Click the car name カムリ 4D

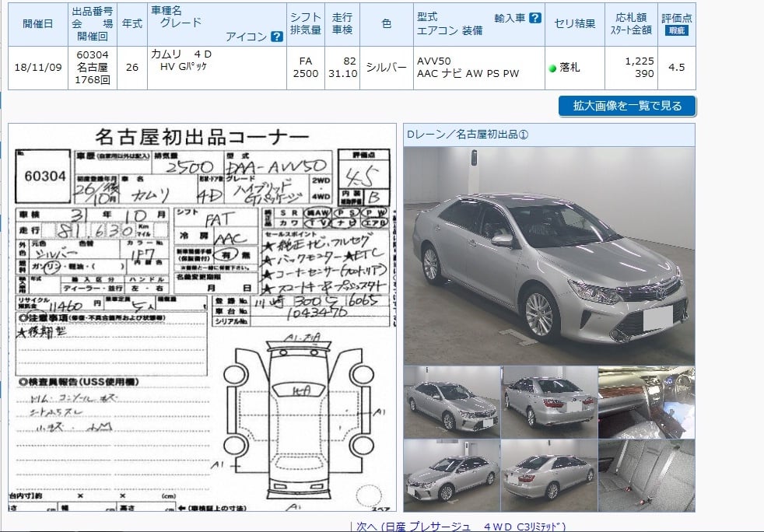[181, 54]
